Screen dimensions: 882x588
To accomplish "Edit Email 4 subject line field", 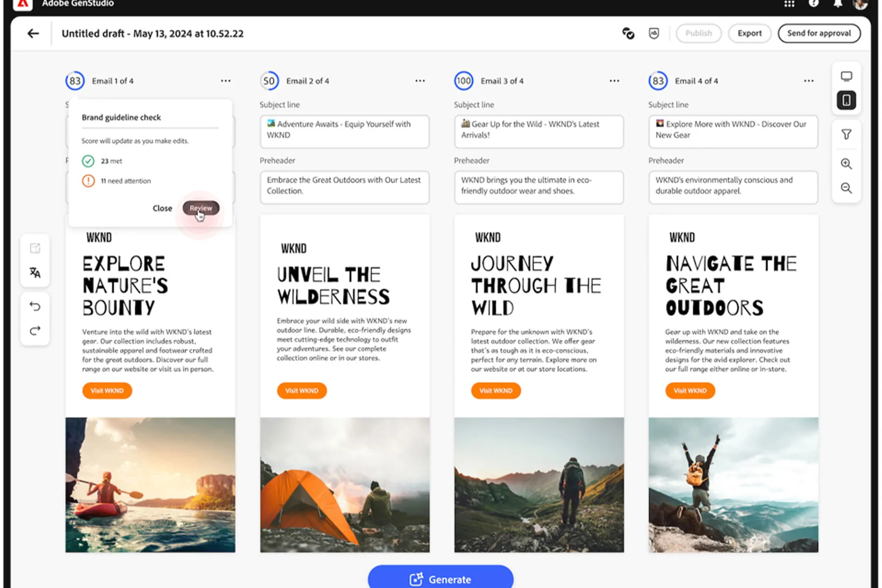I will pos(733,131).
